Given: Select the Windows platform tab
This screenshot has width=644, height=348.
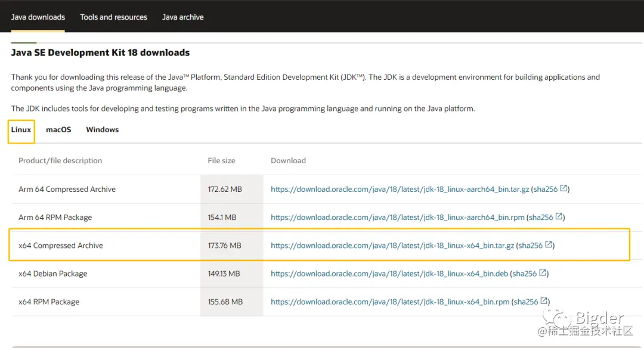Looking at the screenshot, I should 102,130.
